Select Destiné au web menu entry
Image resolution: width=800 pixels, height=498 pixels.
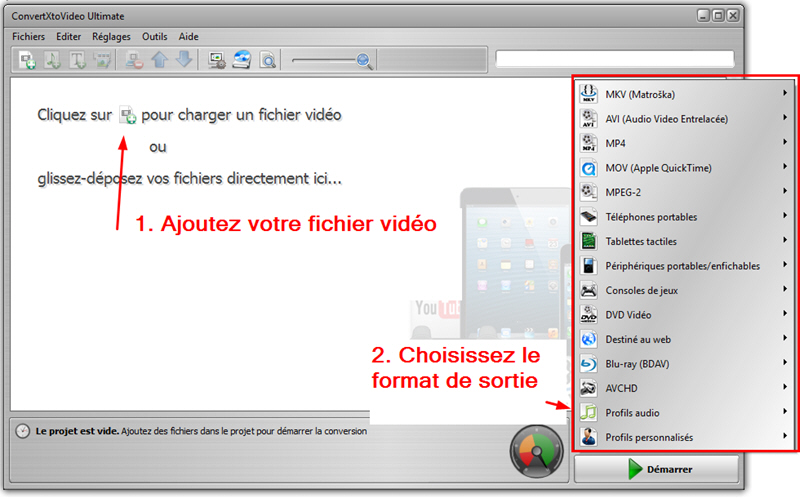pos(685,339)
